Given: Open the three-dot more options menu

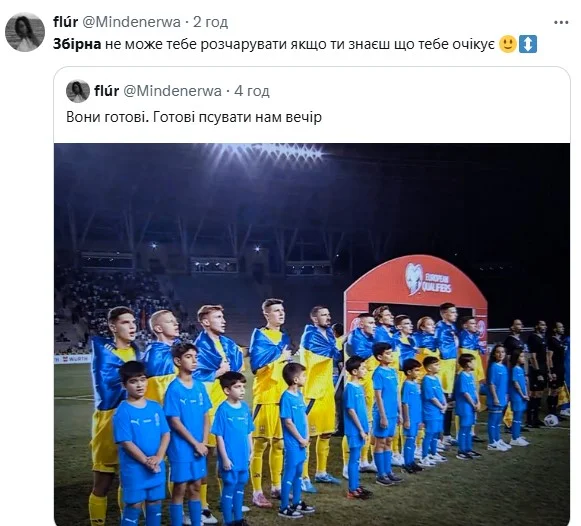Looking at the screenshot, I should tap(561, 23).
